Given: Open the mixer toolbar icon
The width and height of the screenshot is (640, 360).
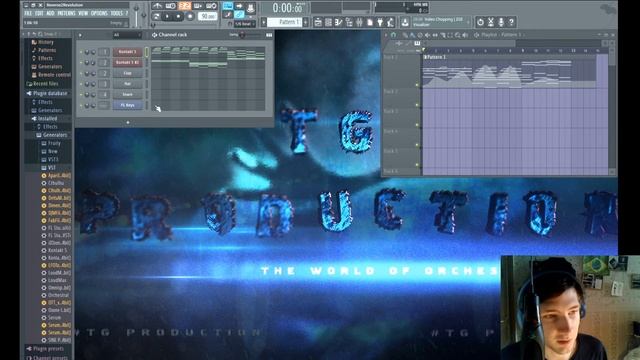Looking at the screenshot, I should (x=359, y=22).
